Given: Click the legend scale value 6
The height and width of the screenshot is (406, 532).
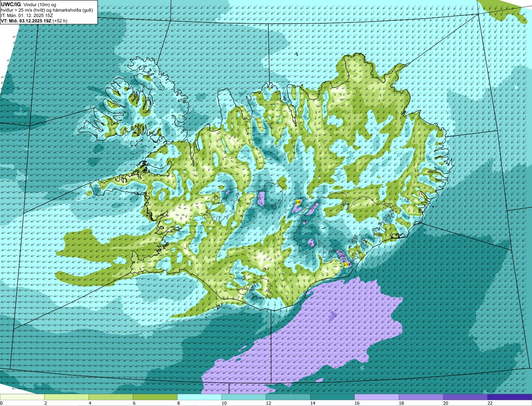Looking at the screenshot, I should tap(134, 403).
